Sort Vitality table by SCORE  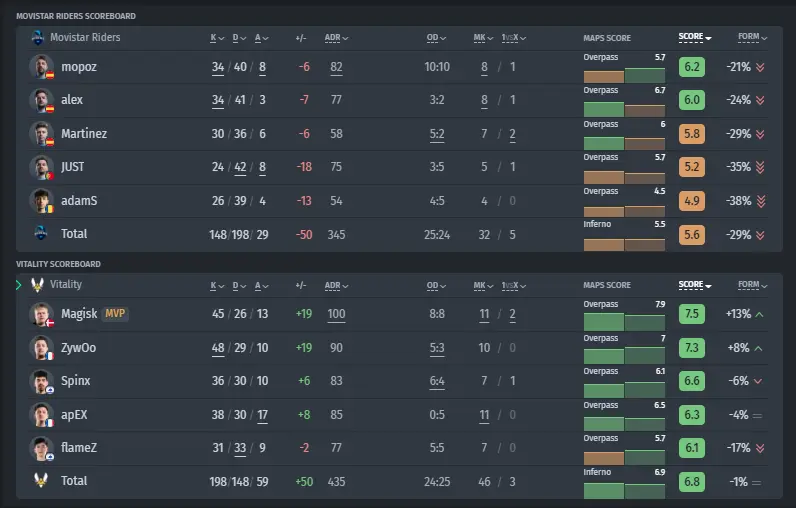coord(695,285)
